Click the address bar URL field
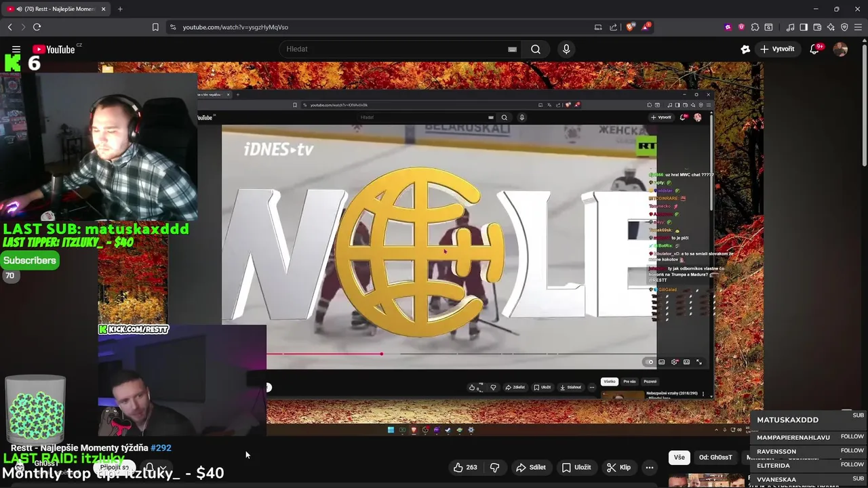This screenshot has height=488, width=868. [x=380, y=27]
